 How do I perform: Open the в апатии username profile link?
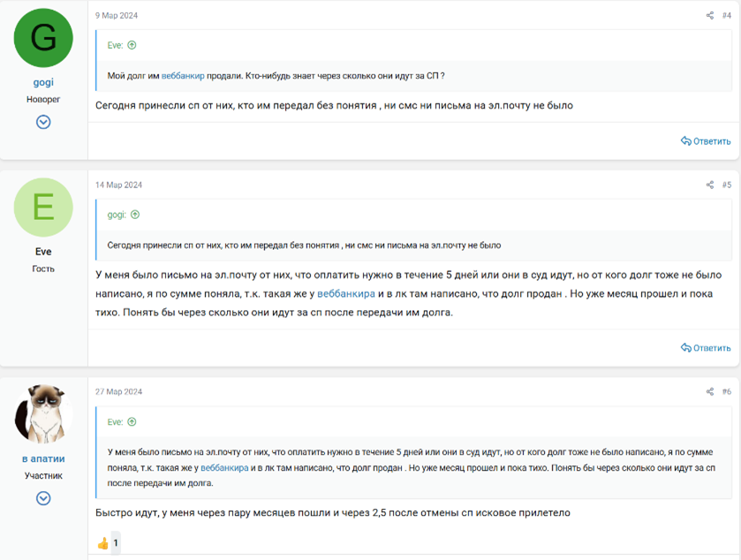43,458
